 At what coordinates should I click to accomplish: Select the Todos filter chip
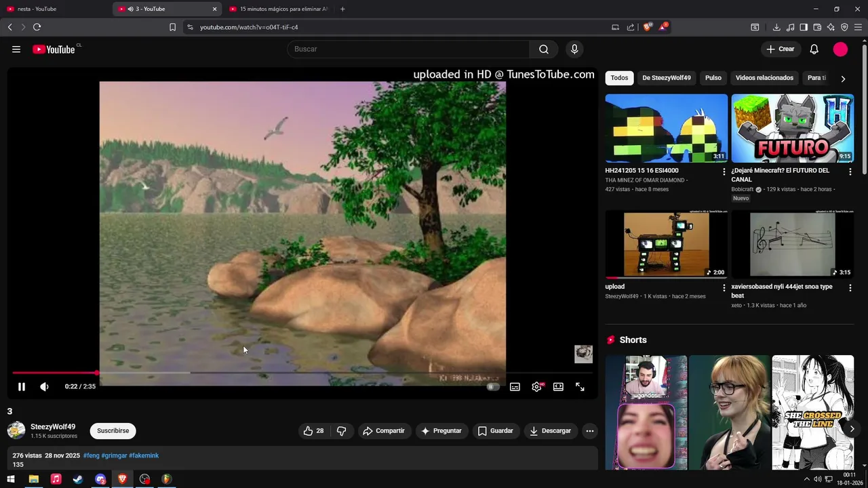(619, 78)
